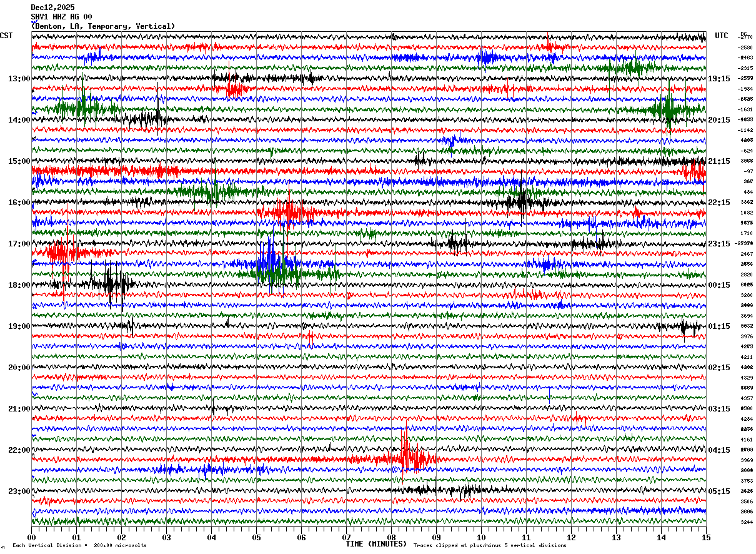Viewport: 756px width, 554px height.
Task: Select minute tick 12 on time axis
Action: click(571, 537)
